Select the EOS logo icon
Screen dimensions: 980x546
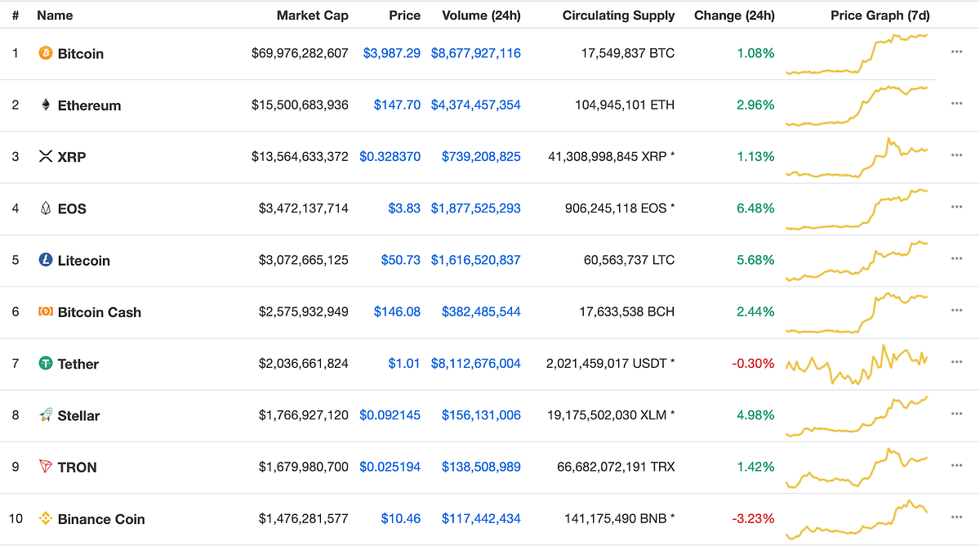[x=45, y=208]
